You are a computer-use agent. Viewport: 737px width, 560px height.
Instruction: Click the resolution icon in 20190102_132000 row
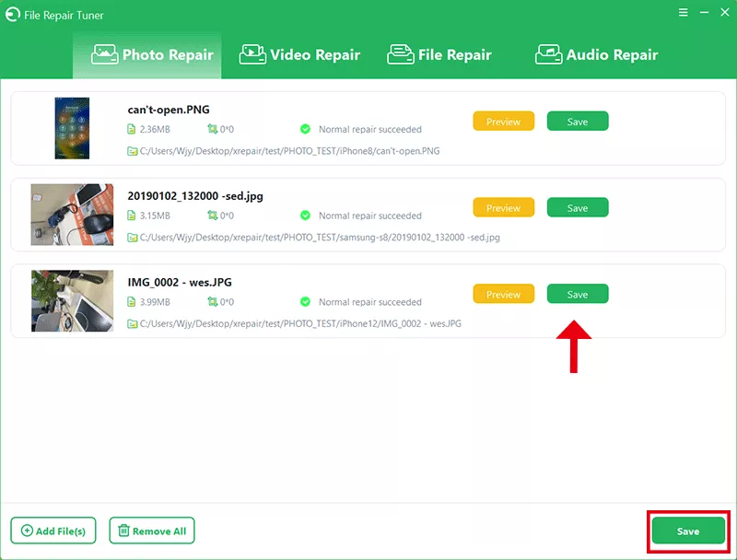213,216
